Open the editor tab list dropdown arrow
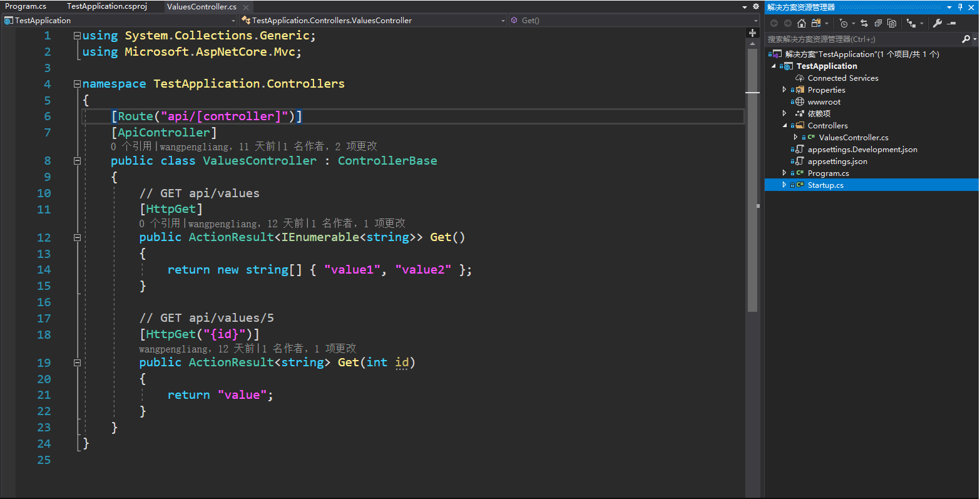 [745, 7]
